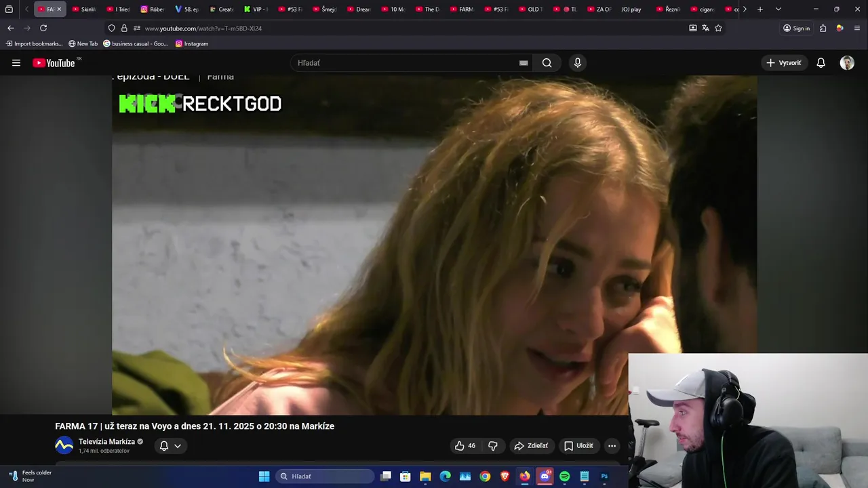Open Windows Start menu
The width and height of the screenshot is (868, 488).
(x=264, y=476)
